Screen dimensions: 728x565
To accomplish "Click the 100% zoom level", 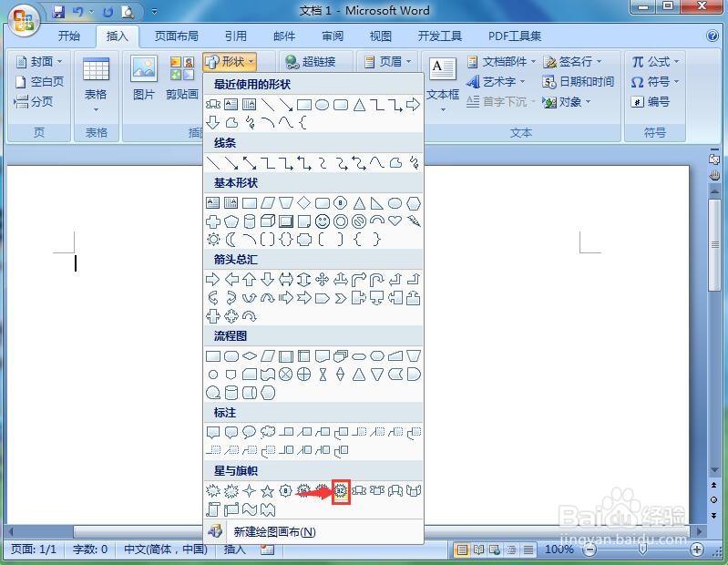I will [x=559, y=550].
